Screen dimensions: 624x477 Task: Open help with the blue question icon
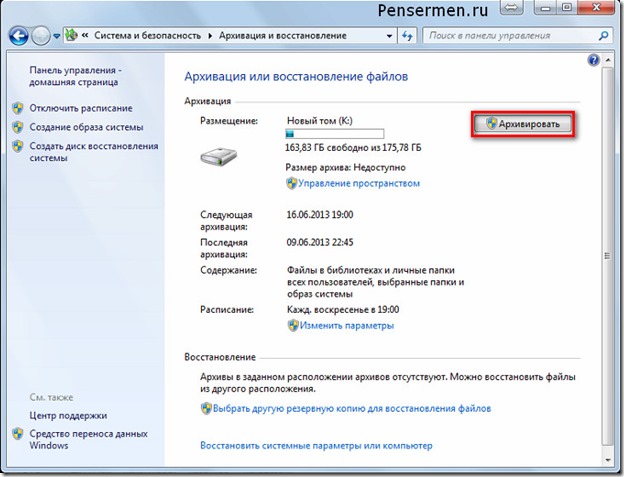593,60
